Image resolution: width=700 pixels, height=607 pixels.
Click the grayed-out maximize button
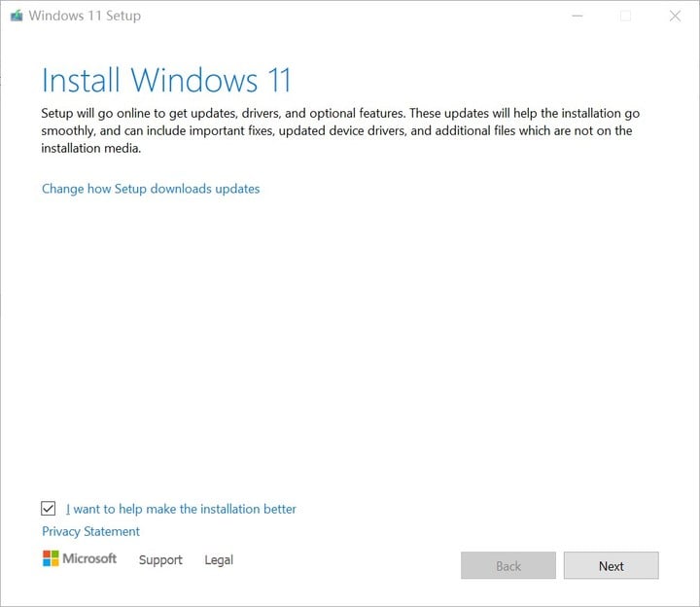click(x=625, y=16)
